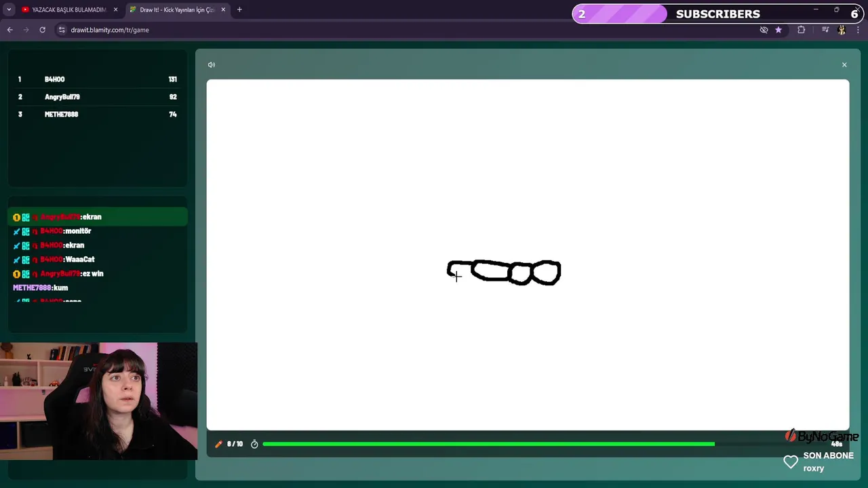Close the Draw It! tab
Image resolution: width=868 pixels, height=488 pixels.
point(223,9)
